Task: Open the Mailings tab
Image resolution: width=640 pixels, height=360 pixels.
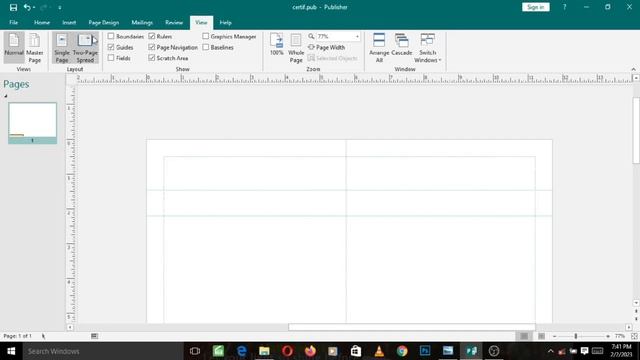Action: (x=142, y=22)
